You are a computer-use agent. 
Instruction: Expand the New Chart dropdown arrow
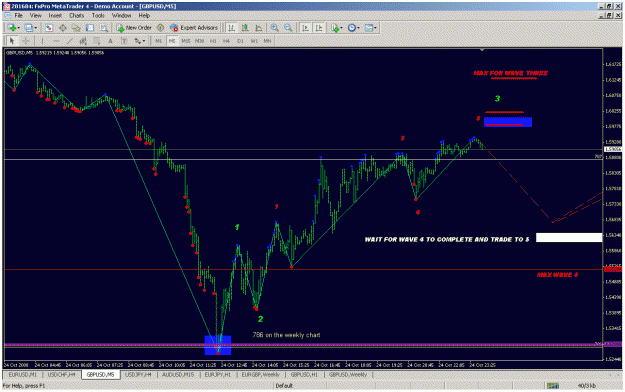(x=18, y=28)
